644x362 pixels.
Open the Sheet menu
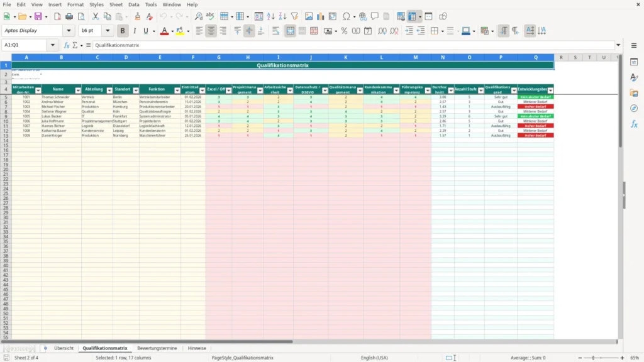[116, 4]
